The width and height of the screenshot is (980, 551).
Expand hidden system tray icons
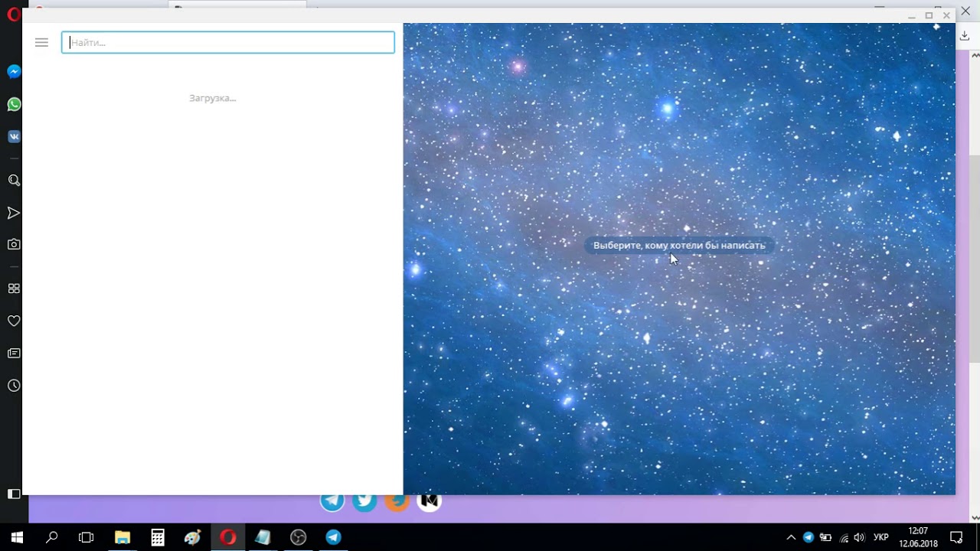(791, 538)
